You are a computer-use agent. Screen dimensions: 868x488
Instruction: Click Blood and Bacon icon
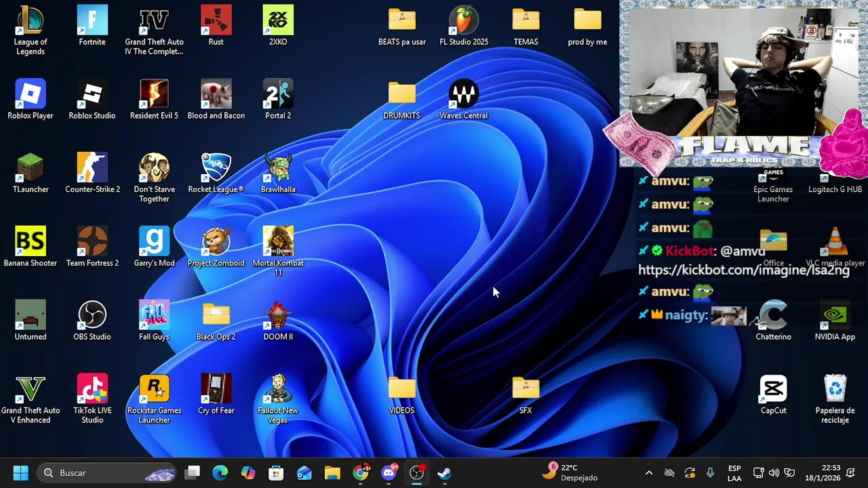(x=216, y=99)
